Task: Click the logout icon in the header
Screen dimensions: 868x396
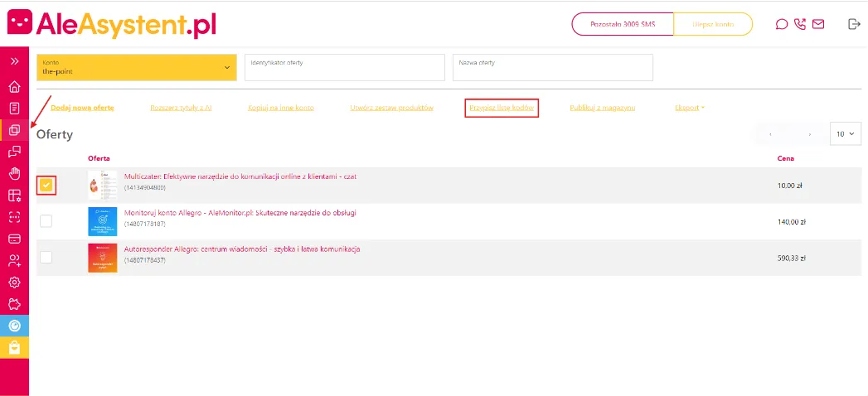Action: point(854,24)
